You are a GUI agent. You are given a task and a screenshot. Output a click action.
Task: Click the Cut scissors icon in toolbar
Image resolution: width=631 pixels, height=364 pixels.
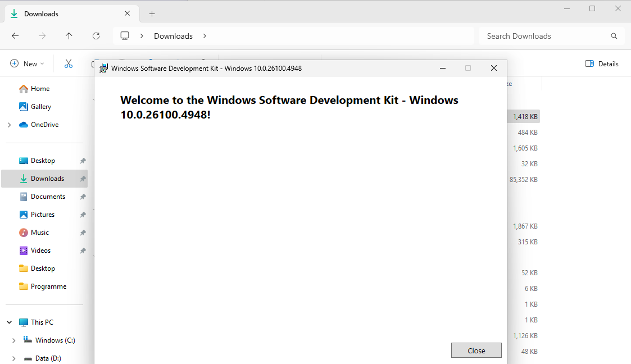(69, 64)
